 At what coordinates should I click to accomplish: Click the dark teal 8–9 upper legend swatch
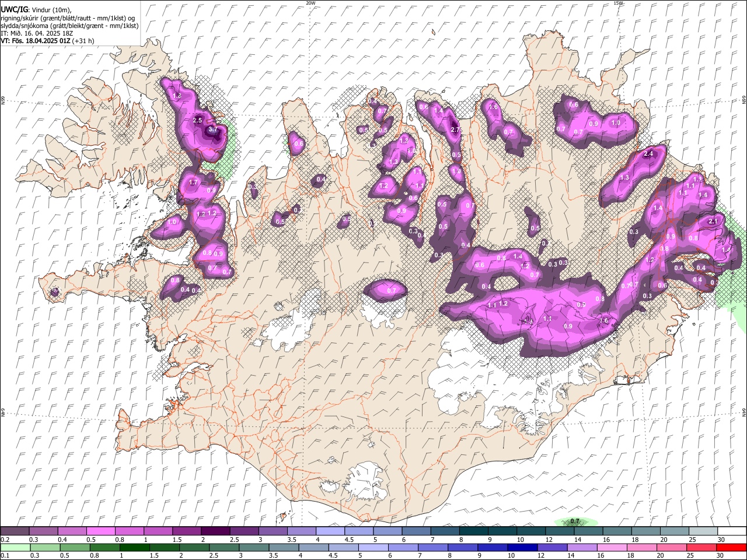pyautogui.click(x=473, y=531)
